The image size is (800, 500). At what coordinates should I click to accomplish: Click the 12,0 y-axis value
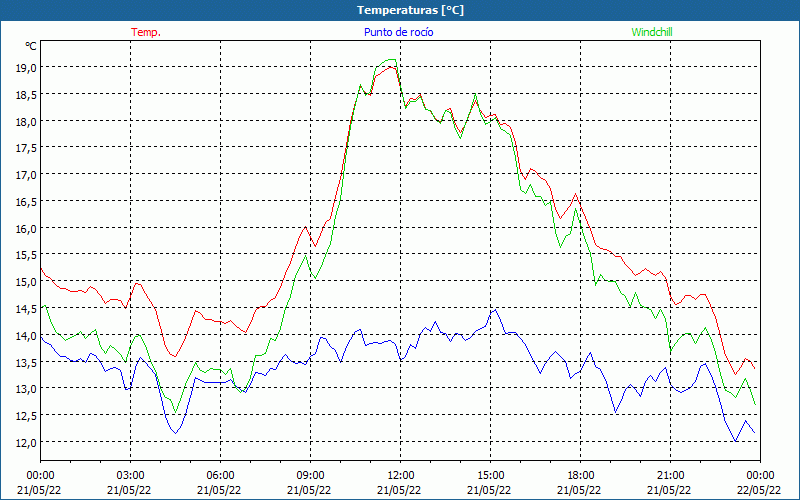pyautogui.click(x=26, y=442)
